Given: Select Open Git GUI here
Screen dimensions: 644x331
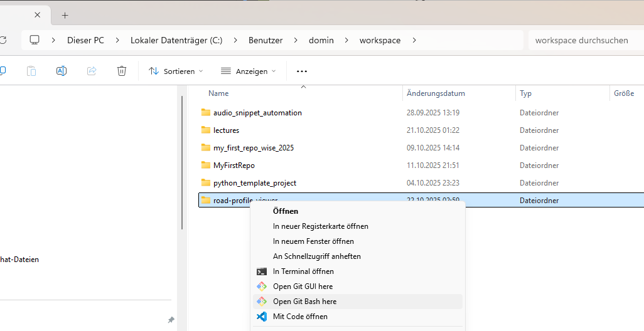Looking at the screenshot, I should (358, 286).
